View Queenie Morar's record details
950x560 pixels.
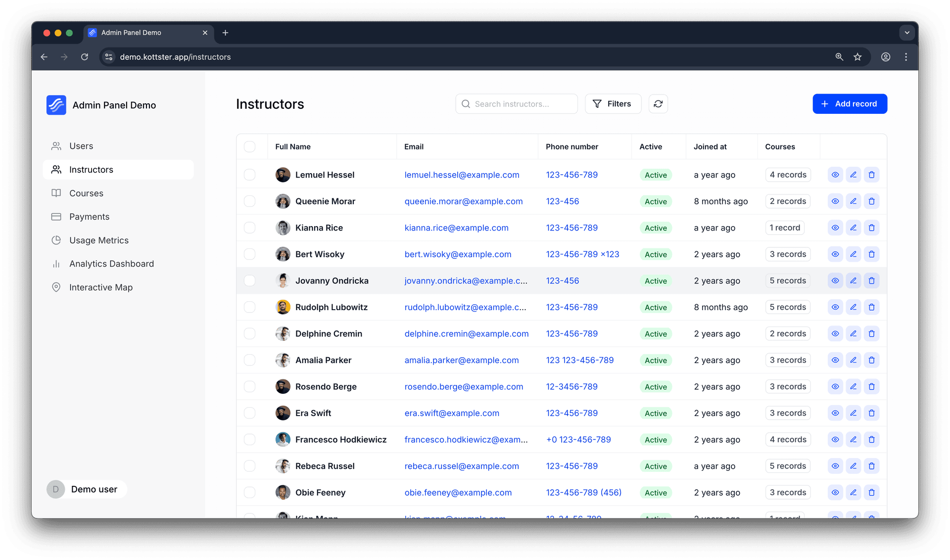(x=835, y=201)
